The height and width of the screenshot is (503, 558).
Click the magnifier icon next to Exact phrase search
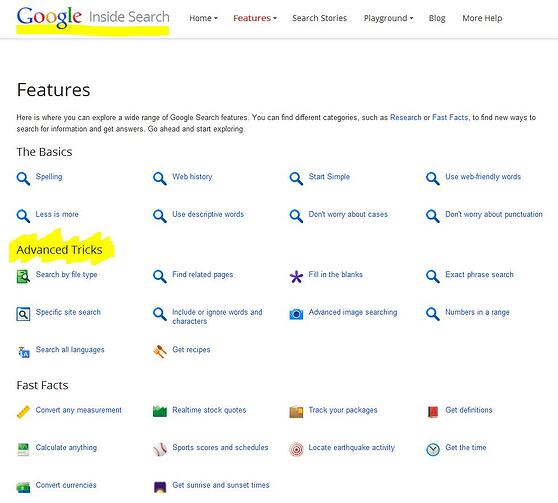[x=433, y=276]
